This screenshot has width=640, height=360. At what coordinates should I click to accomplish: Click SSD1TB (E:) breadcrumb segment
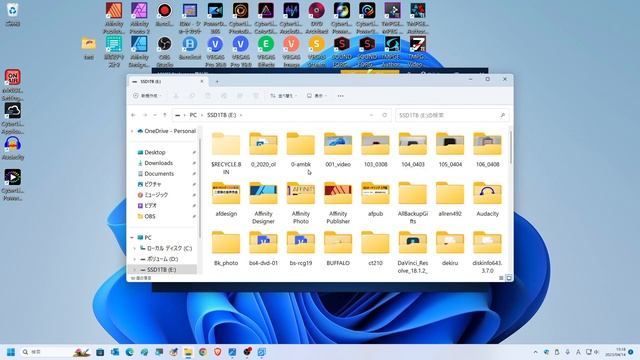222,116
